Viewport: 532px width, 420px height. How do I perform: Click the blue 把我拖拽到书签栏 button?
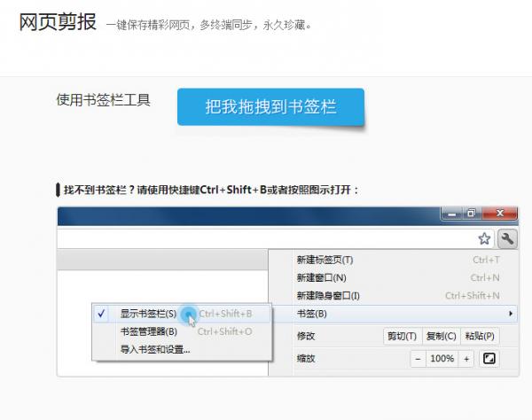[270, 107]
